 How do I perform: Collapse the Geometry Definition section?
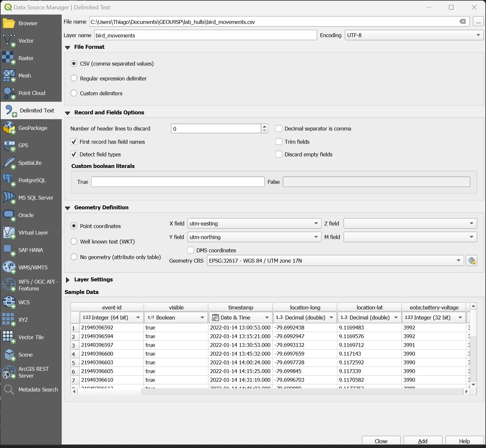coord(68,208)
